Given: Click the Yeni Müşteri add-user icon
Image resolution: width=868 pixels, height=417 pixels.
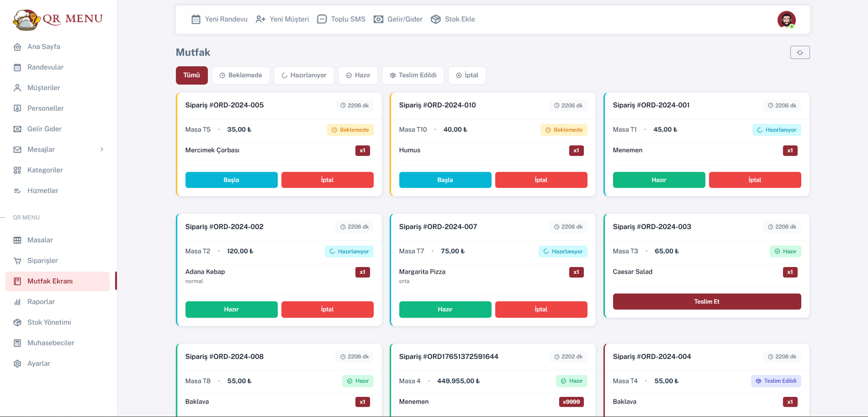Looking at the screenshot, I should click(260, 20).
